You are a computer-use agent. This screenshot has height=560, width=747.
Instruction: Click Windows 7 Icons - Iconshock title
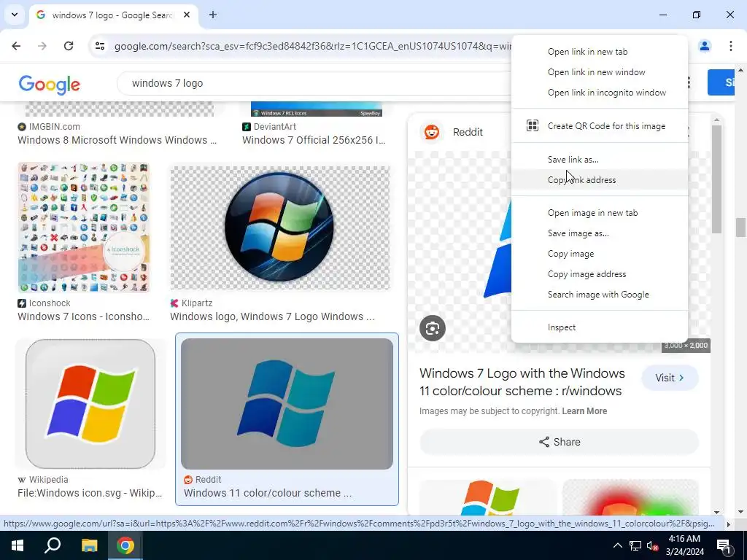83,316
